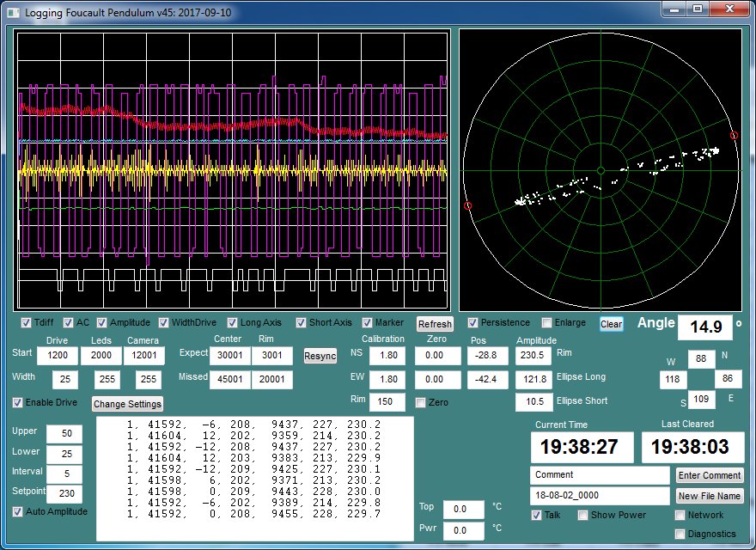
Task: Click inside the oscilloscope trace graph
Action: click(232, 172)
